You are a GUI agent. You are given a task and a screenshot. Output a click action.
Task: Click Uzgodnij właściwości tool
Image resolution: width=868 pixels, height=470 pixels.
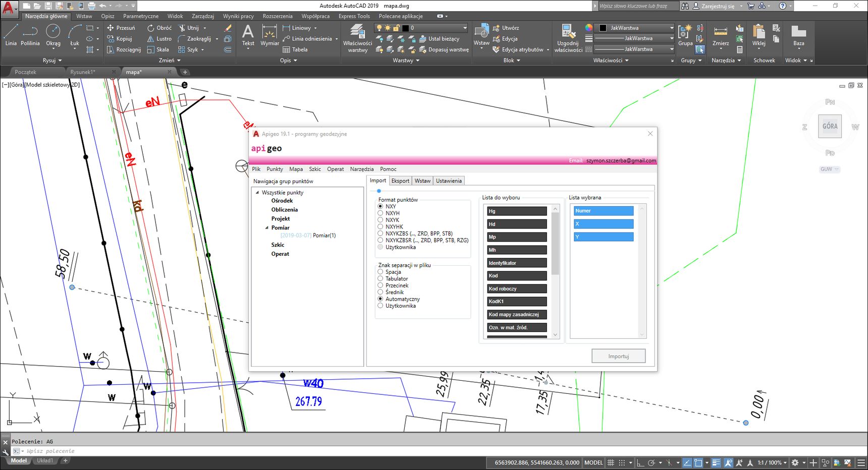[x=568, y=38]
